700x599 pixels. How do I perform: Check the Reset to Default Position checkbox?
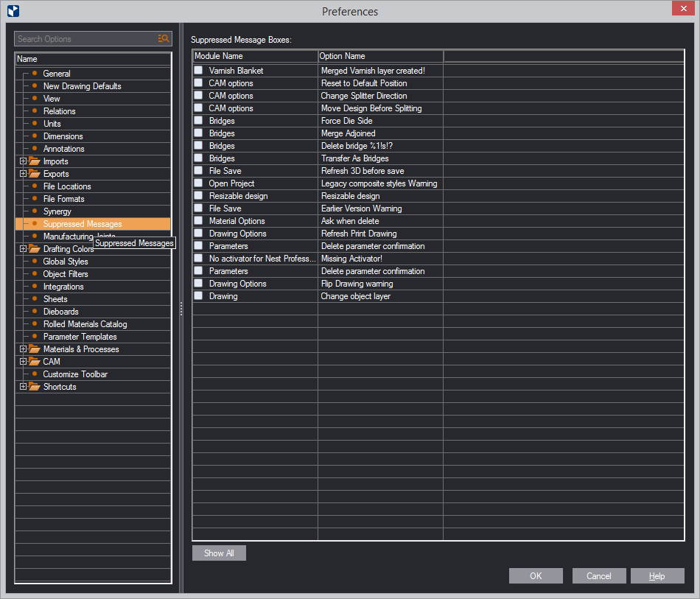199,83
